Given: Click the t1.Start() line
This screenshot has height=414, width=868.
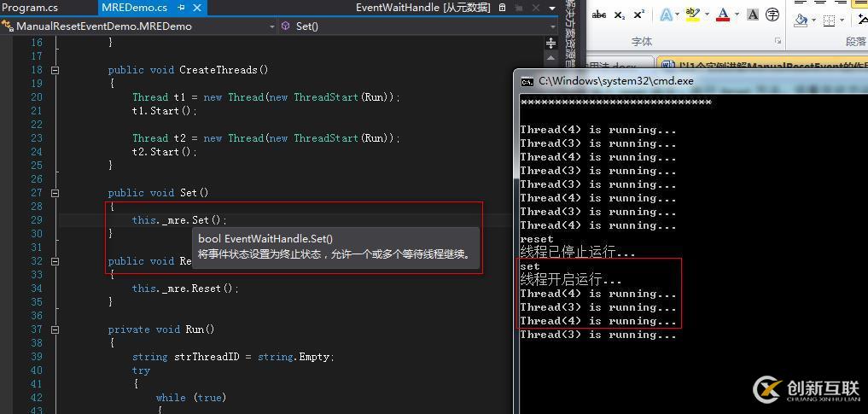Looking at the screenshot, I should (x=165, y=111).
